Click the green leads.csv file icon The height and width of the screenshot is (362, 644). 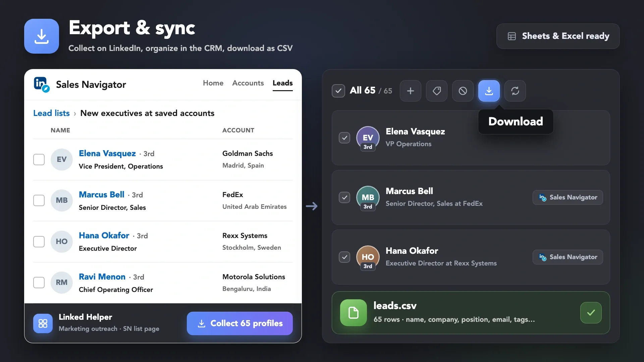[x=354, y=313]
